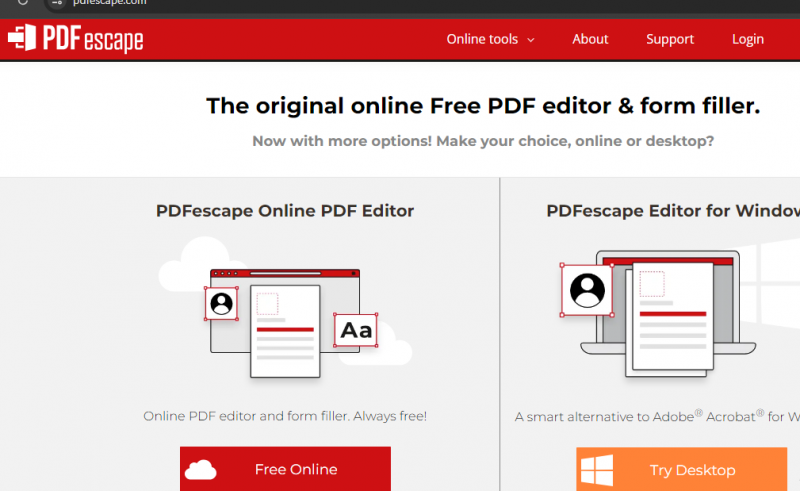Image resolution: width=800 pixels, height=491 pixels.
Task: Open the Support page
Action: (669, 39)
